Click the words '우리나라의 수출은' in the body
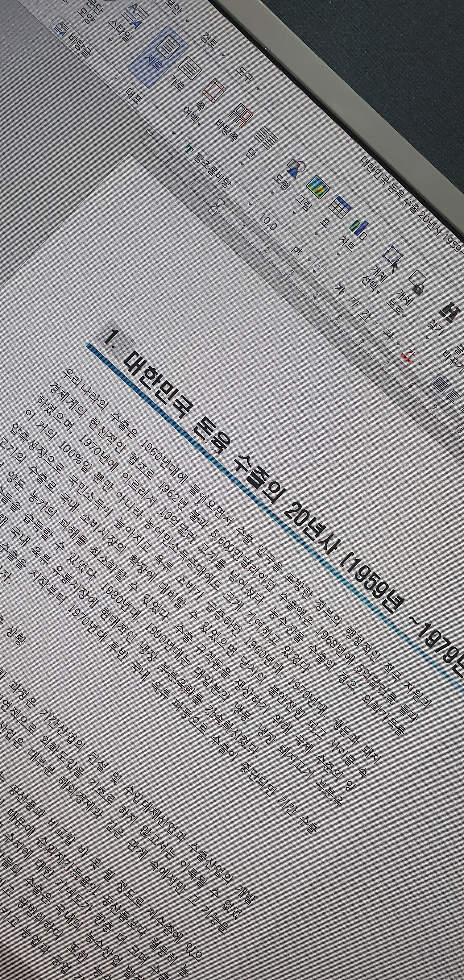Screen dimensions: 464x980 101,404
